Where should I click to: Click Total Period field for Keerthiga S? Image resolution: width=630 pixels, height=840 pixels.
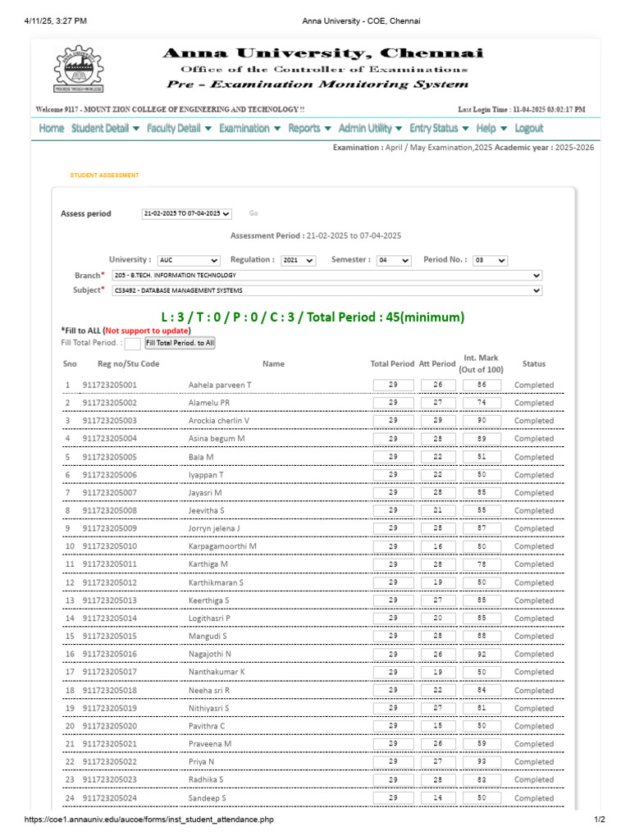[393, 601]
